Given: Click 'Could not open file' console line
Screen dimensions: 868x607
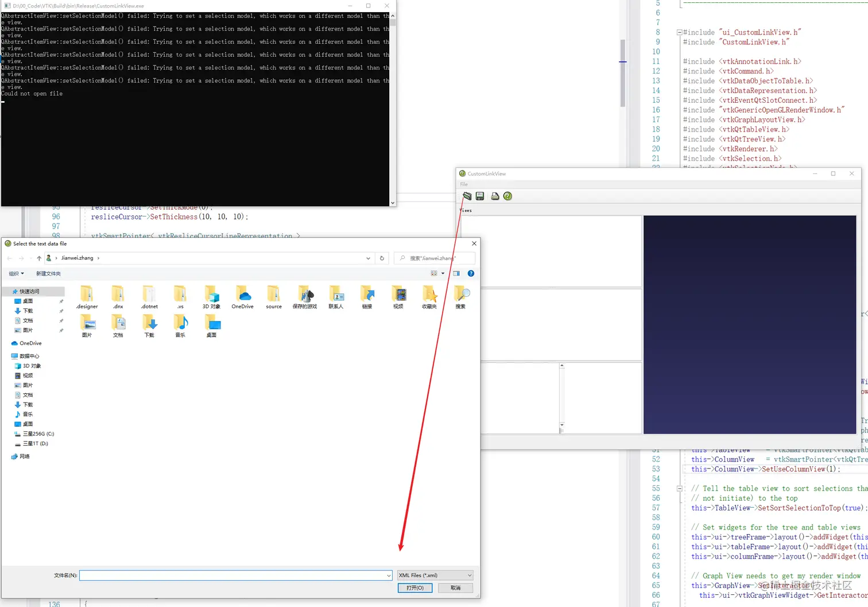Looking at the screenshot, I should click(32, 94).
